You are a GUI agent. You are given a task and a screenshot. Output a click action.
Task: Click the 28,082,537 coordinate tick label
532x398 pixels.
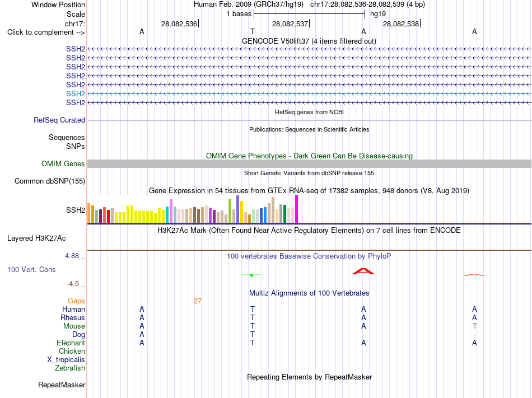point(290,24)
